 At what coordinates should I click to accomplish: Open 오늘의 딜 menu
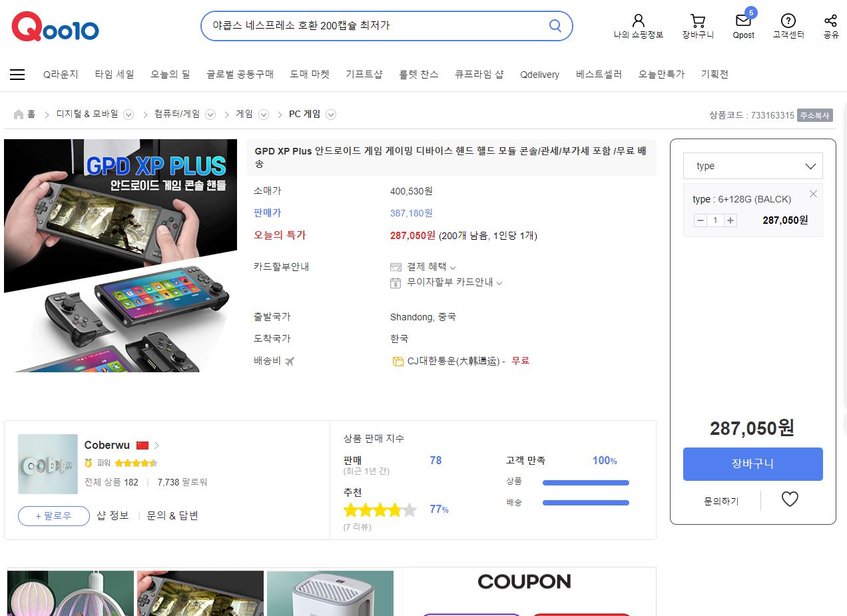pos(170,75)
